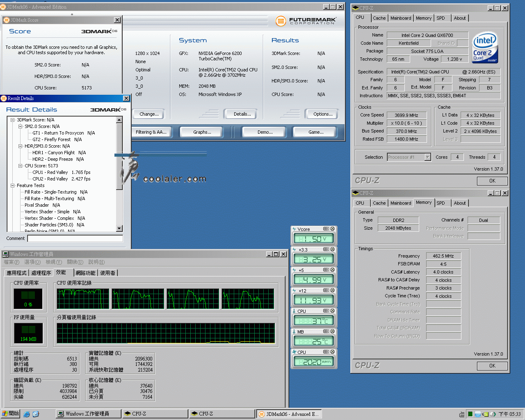Close the Vcore voltage sensor widget
The image size is (525, 420).
pos(333,229)
